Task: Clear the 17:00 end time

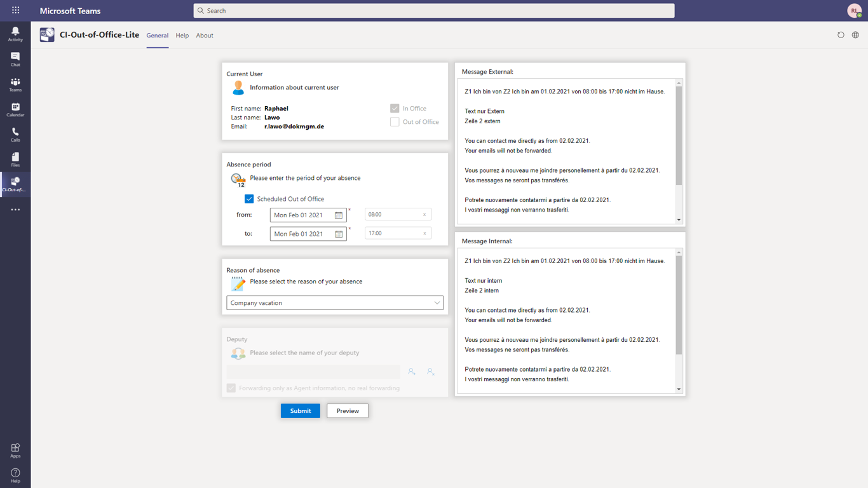Action: tap(424, 233)
